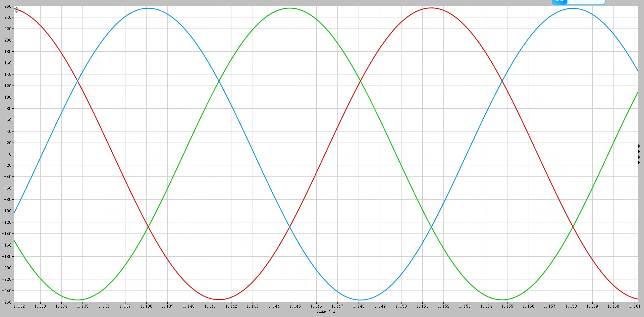This screenshot has width=644, height=317.
Task: Click x-axis label '1.145'
Action: (295, 306)
